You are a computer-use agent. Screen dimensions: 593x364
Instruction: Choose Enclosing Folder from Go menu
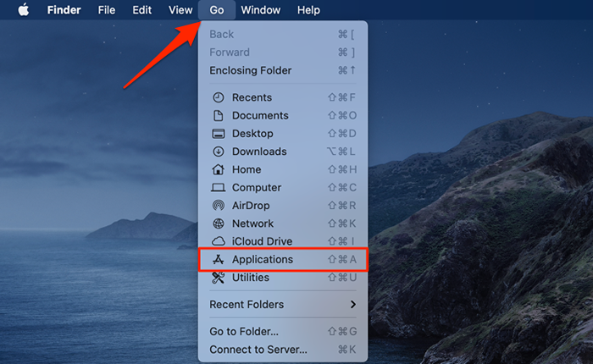tap(283, 70)
